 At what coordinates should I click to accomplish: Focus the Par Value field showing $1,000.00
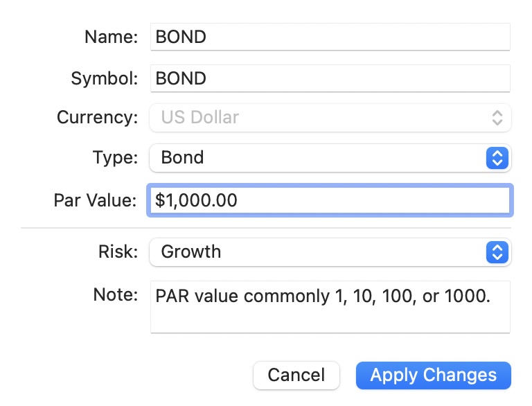330,200
